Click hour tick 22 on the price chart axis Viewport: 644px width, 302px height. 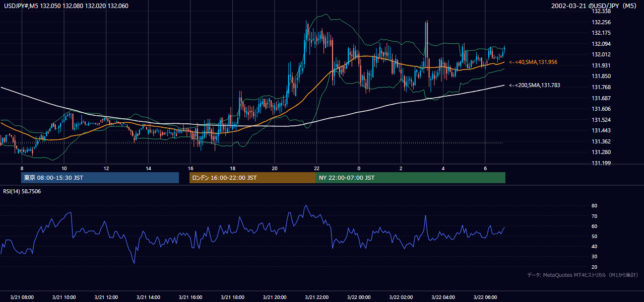316,168
